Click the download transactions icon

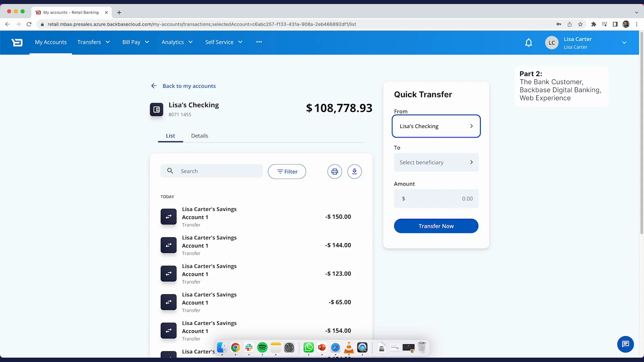tap(354, 172)
